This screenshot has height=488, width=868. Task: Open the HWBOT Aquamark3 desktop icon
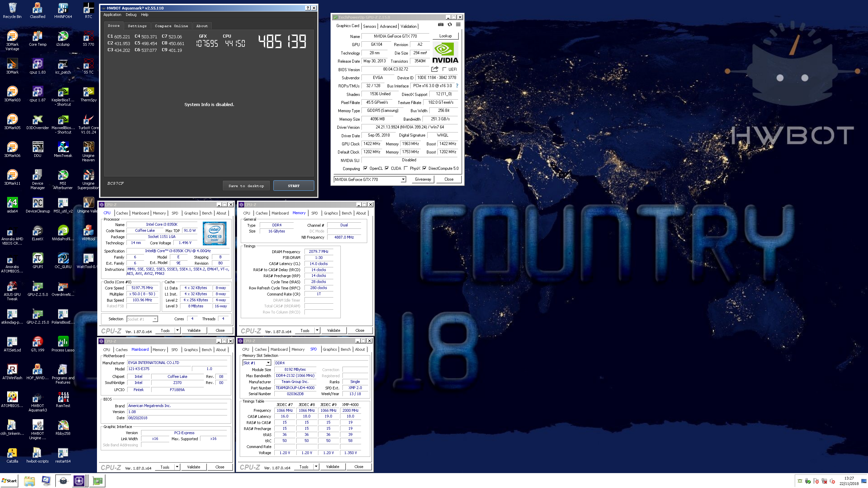tap(38, 402)
